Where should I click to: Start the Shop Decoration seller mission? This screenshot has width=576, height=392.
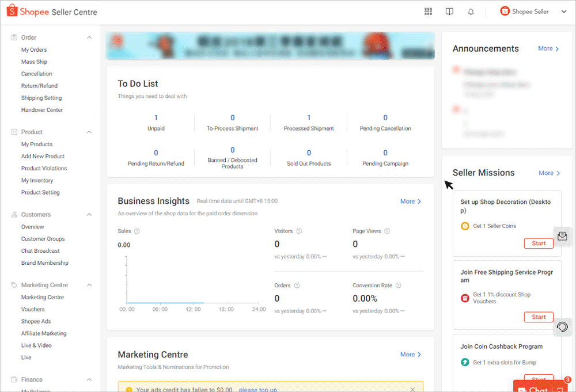[539, 243]
